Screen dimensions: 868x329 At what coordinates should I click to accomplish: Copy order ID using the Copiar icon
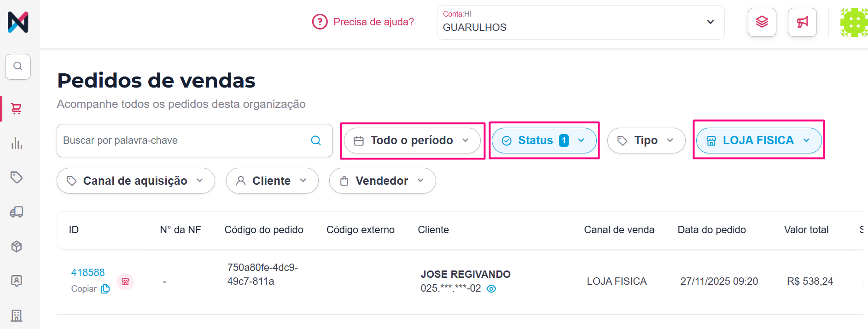[x=105, y=289]
